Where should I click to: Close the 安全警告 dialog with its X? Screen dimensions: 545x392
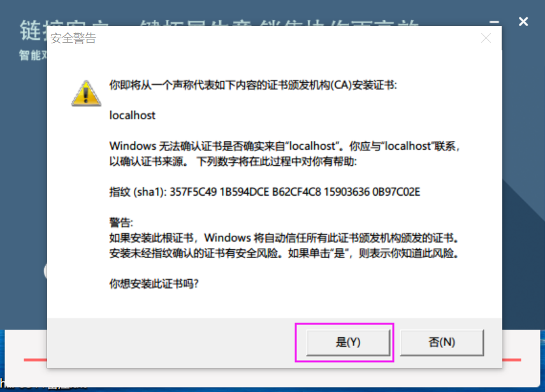tap(486, 38)
